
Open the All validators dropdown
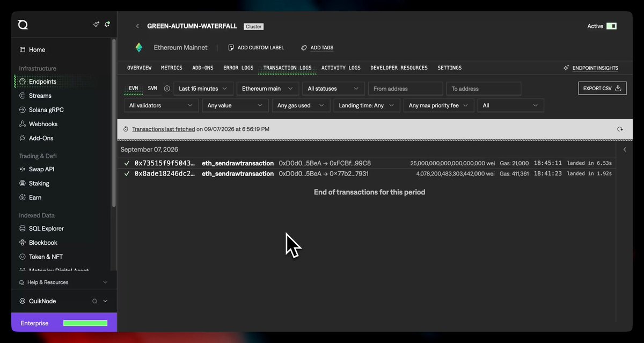pos(161,106)
